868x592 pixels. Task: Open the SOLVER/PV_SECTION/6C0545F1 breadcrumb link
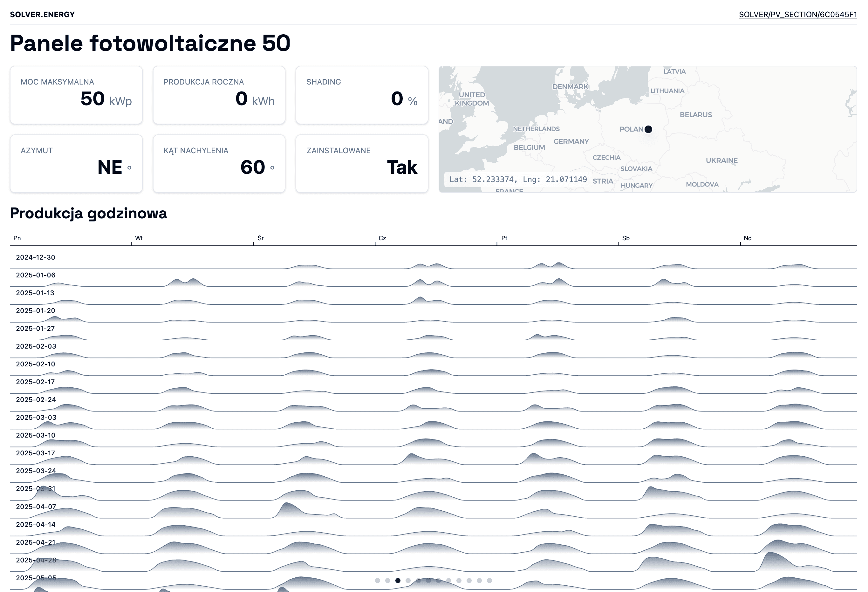click(798, 15)
